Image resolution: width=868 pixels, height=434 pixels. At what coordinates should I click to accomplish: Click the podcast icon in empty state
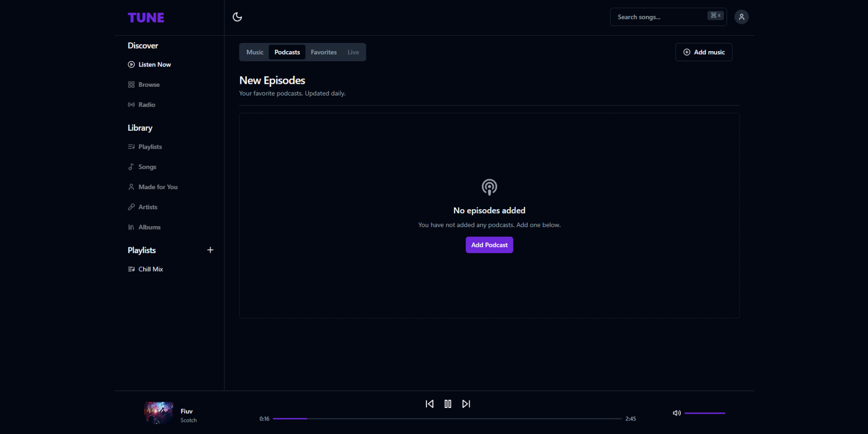[489, 187]
